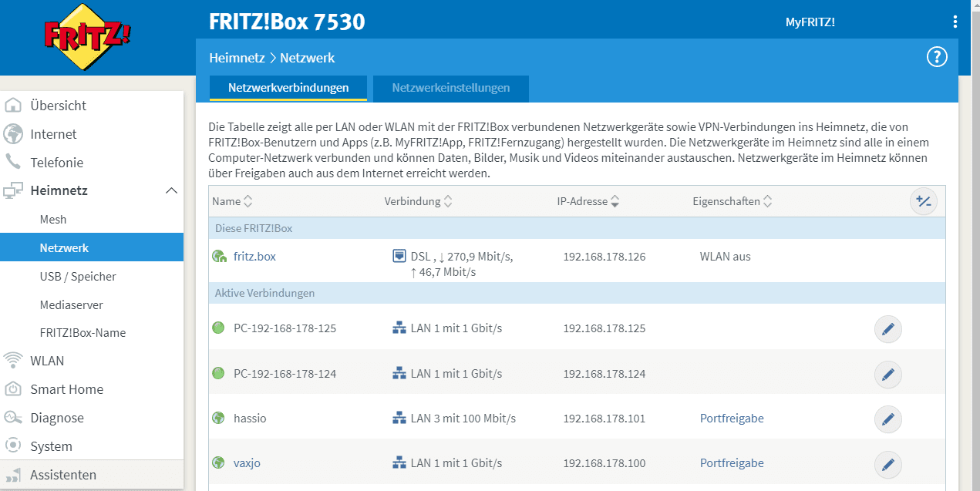Sort table by Eigenschaften column arrows
This screenshot has height=491, width=980.
[768, 202]
